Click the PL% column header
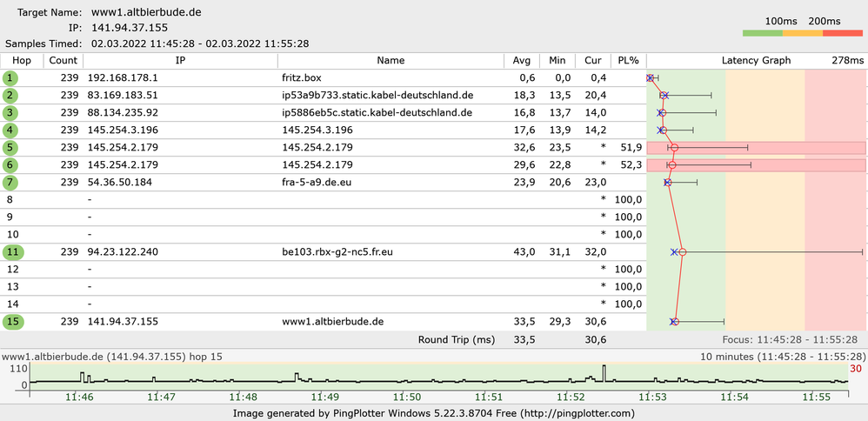 pos(628,61)
